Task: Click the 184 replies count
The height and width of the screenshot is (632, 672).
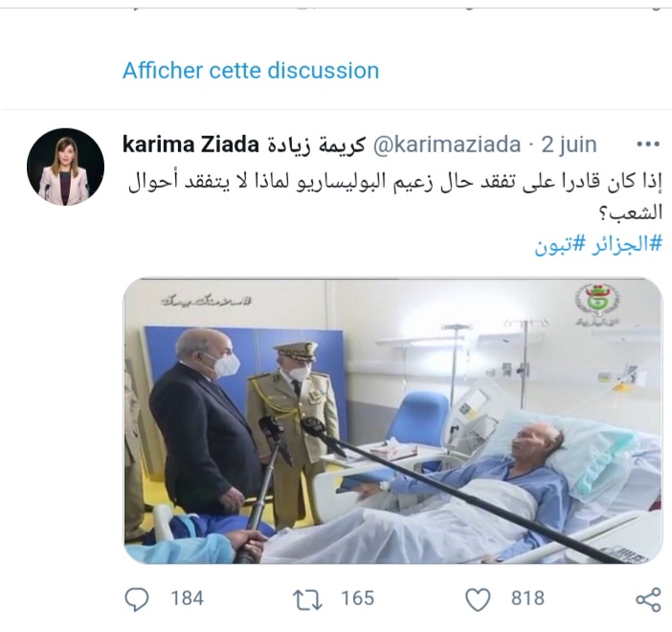Action: (187, 598)
